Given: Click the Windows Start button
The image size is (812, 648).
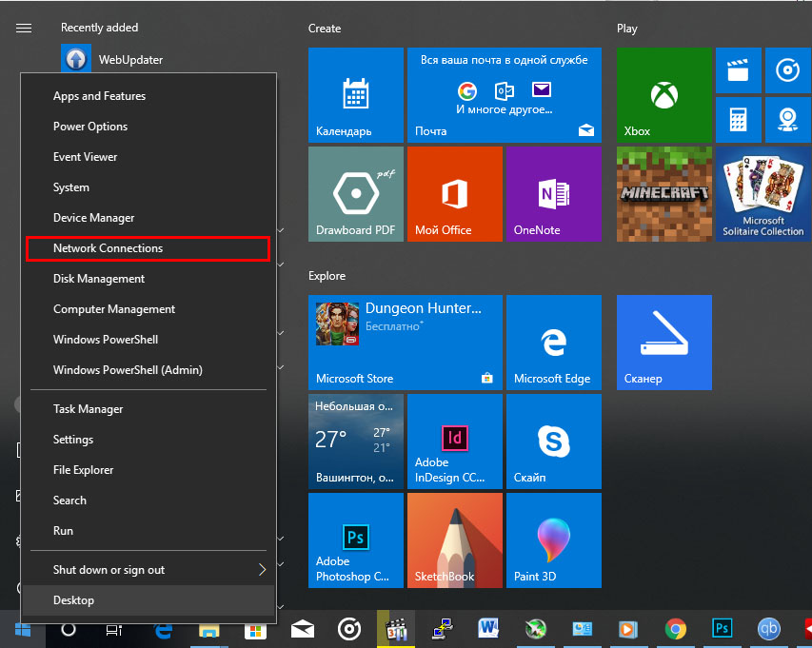Looking at the screenshot, I should pyautogui.click(x=23, y=630).
